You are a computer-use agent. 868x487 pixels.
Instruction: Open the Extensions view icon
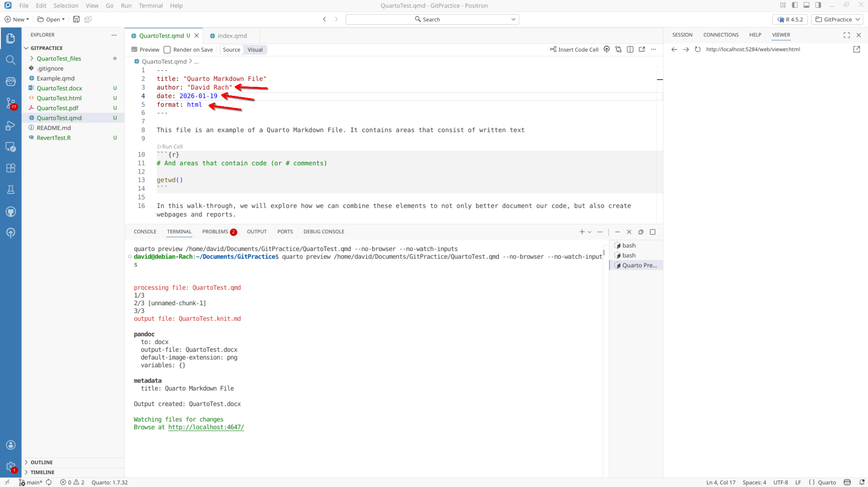point(10,168)
